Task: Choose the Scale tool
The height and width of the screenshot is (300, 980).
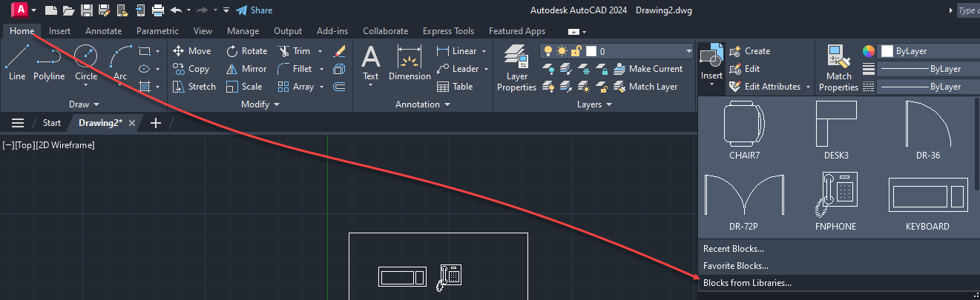Action: [244, 87]
